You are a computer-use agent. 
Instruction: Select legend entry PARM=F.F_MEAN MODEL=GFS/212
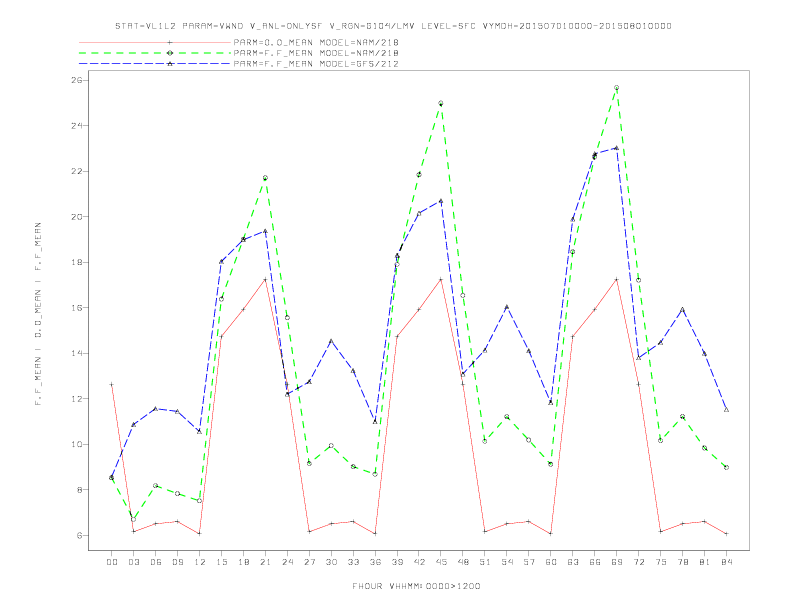[316, 64]
